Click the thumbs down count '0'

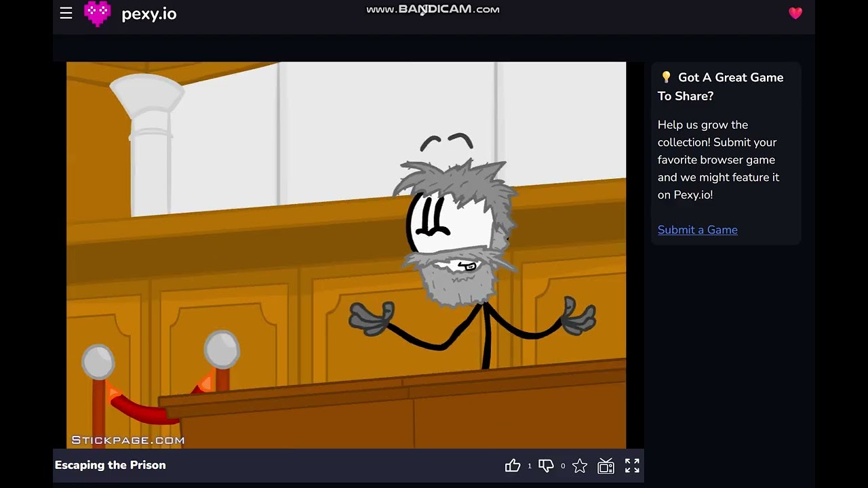563,466
